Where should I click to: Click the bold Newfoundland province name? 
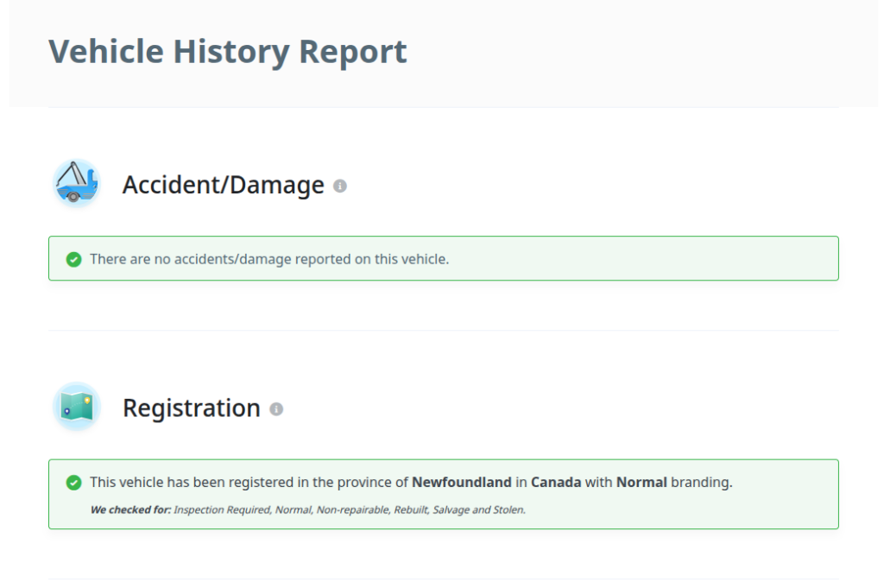coord(462,483)
